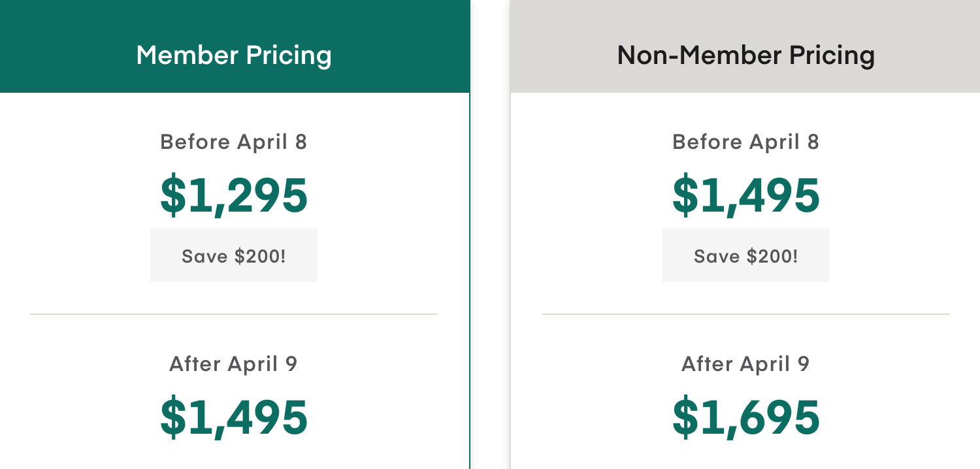
Task: Click After April 9 label in non-member column
Action: (745, 364)
